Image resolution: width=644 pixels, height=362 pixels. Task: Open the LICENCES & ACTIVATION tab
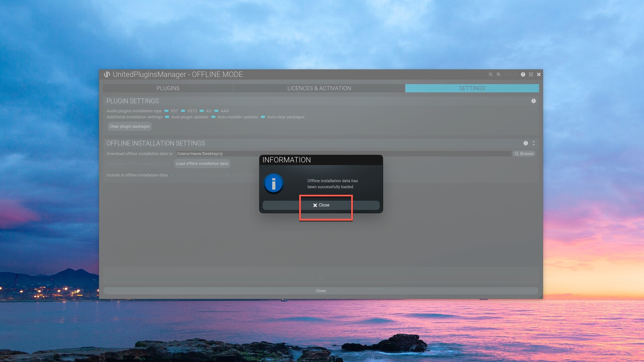click(319, 88)
